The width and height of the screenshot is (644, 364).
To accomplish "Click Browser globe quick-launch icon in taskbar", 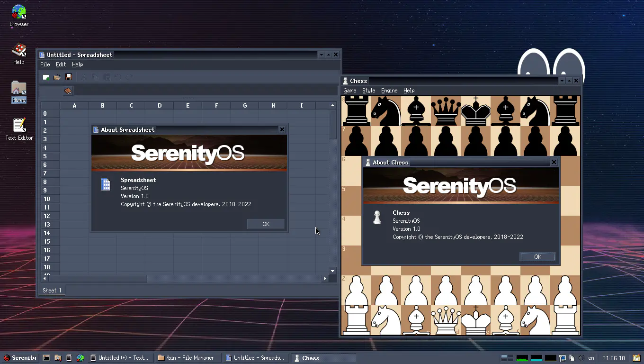I will coord(80,358).
